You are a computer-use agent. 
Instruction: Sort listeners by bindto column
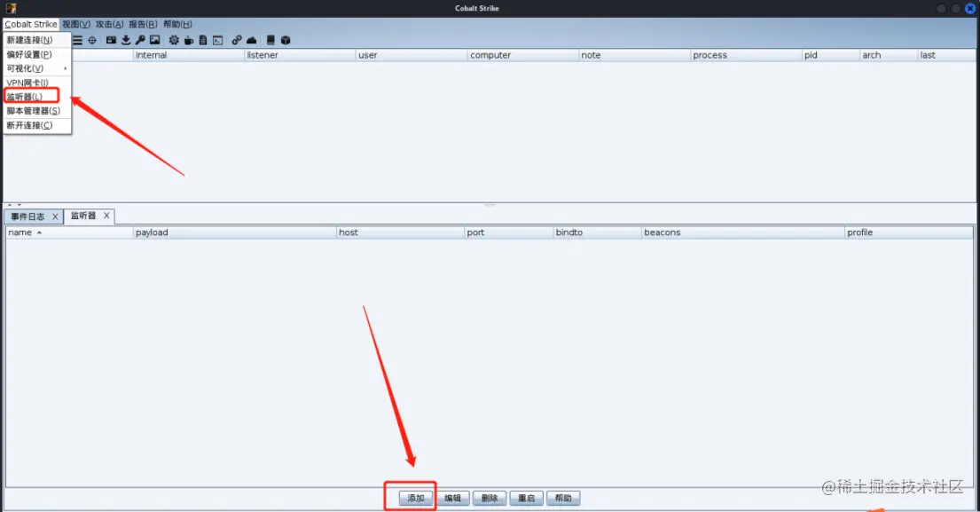pos(598,232)
